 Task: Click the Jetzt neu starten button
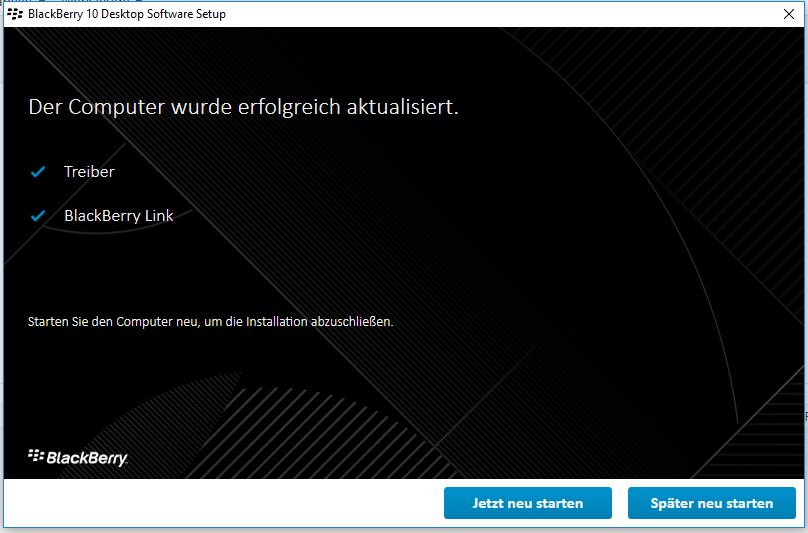coord(528,503)
